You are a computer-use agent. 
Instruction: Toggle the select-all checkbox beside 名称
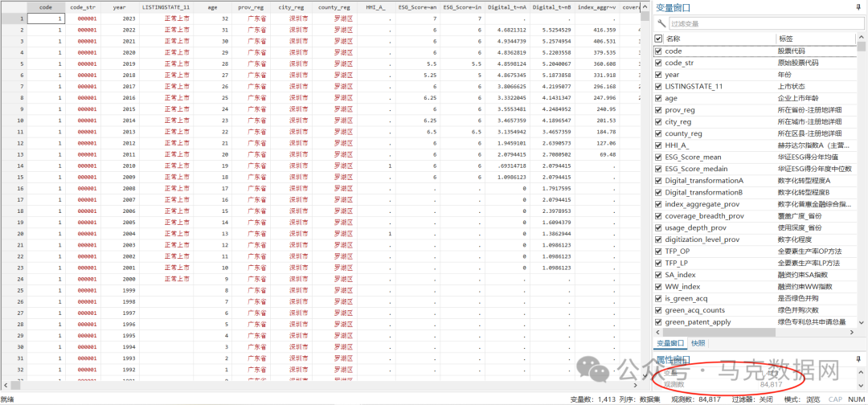coord(658,39)
